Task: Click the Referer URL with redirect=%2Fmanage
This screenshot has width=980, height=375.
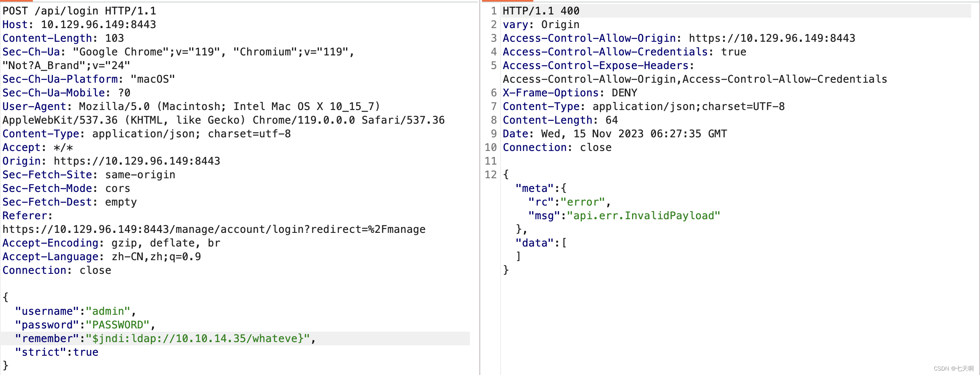Action: tap(214, 229)
